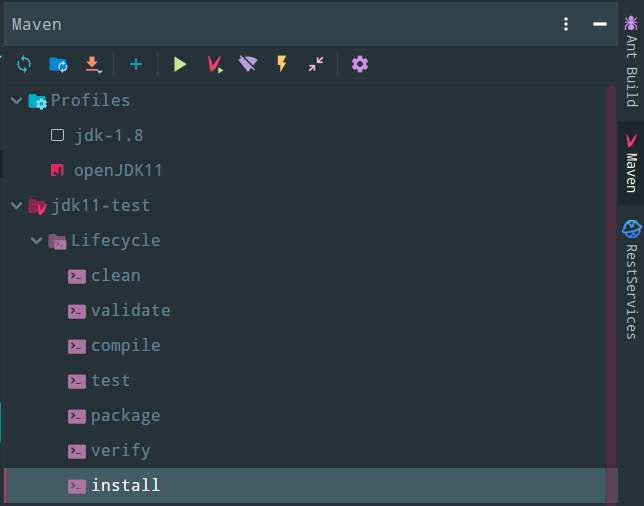Open the Ant Build side tab

coord(631,61)
